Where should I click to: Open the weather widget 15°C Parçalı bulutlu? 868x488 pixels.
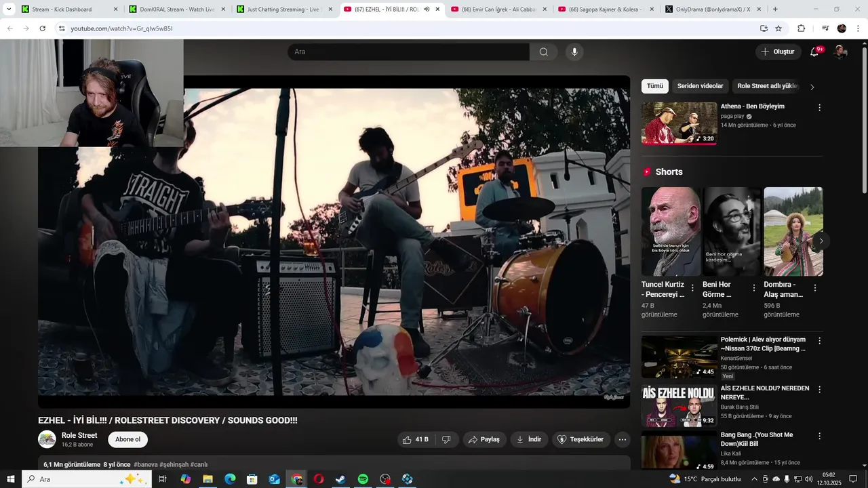click(705, 479)
